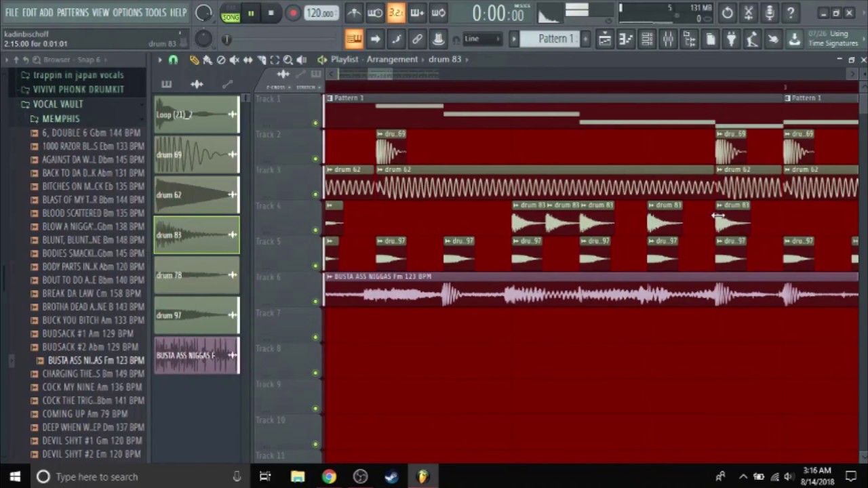Select the Playback speaker tool in Playlist
868x488 pixels.
(302, 60)
